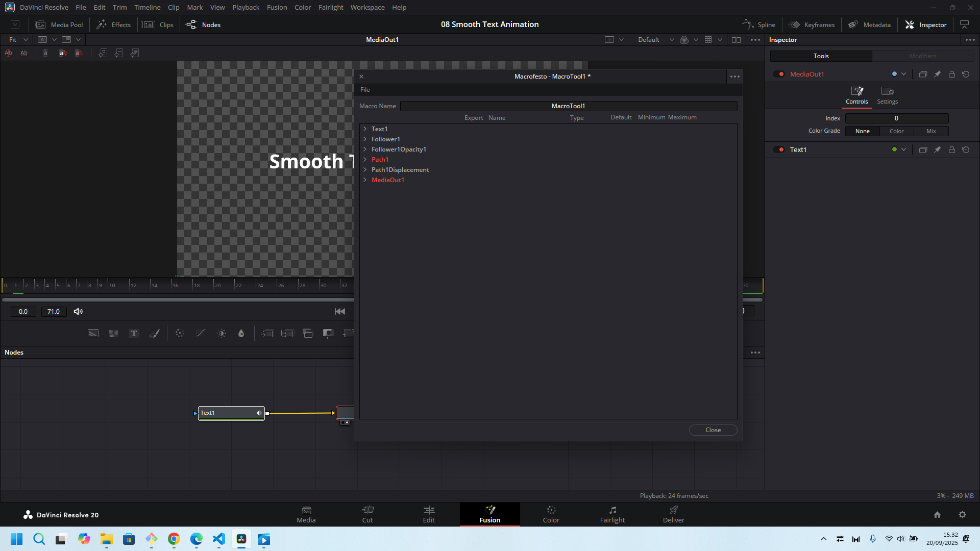The image size is (980, 551).
Task: Open the File menu in Macrofesto
Action: click(365, 90)
